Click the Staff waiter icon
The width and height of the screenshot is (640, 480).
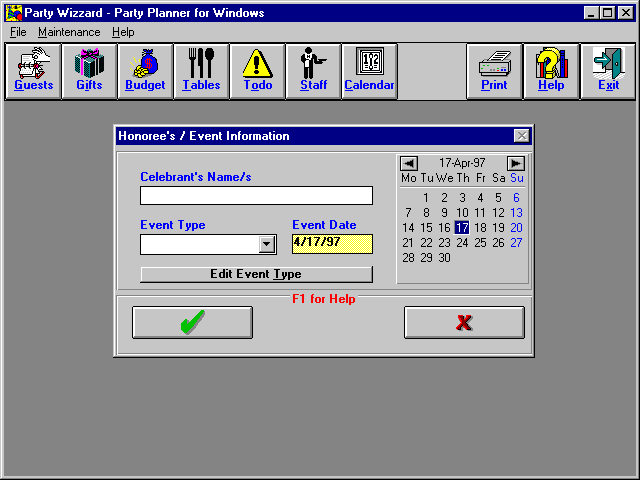[x=313, y=71]
